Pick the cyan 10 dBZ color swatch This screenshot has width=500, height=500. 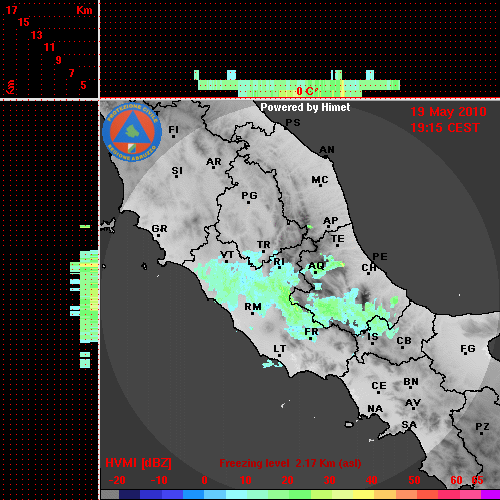tap(236, 495)
